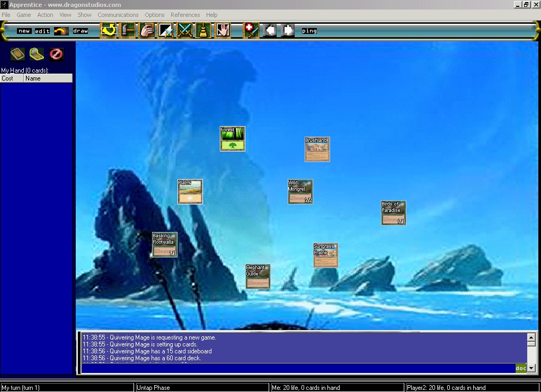Click the open palm hand icon
Viewport: 541px width, 392px height.
223,30
